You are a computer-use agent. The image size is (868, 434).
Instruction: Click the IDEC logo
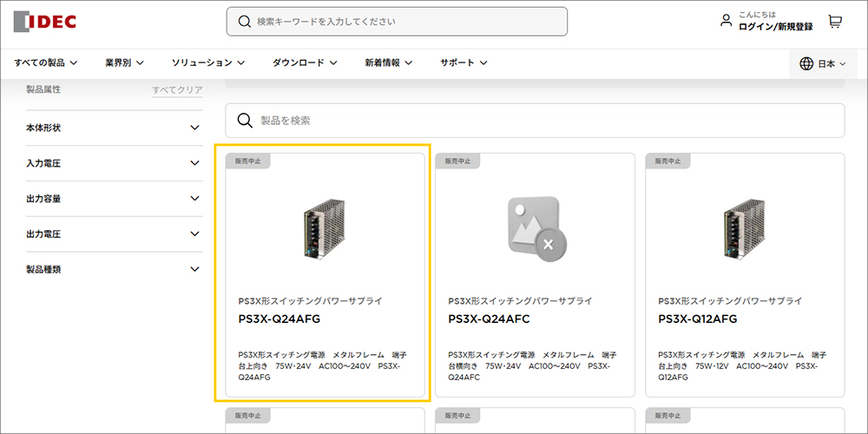[45, 21]
